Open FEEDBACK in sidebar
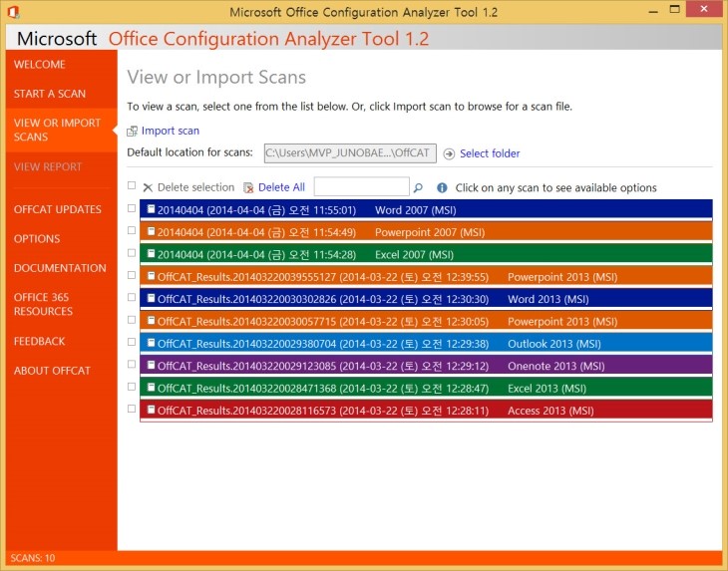The width and height of the screenshot is (728, 571). tap(40, 342)
